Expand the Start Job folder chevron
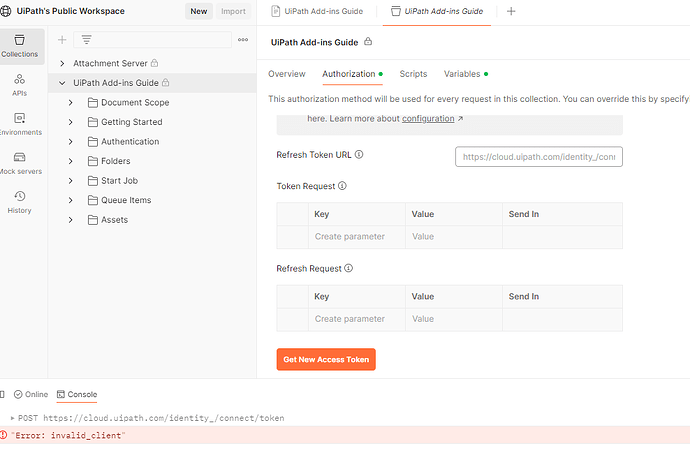This screenshot has height=462, width=690. point(70,181)
